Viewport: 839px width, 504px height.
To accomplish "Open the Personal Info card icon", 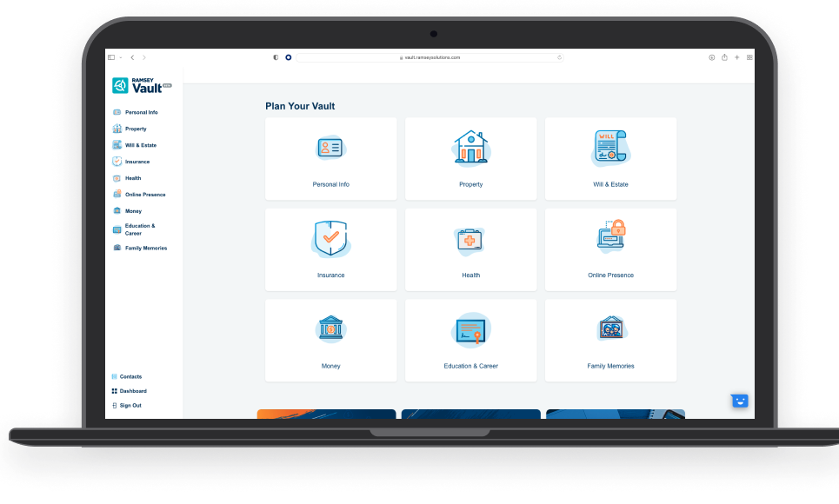I will pos(330,148).
